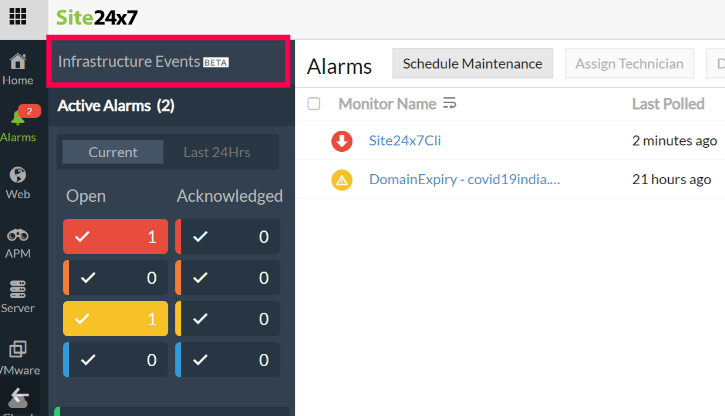Open the apps grid launcher icon
The width and height of the screenshot is (725, 416).
coord(18,17)
